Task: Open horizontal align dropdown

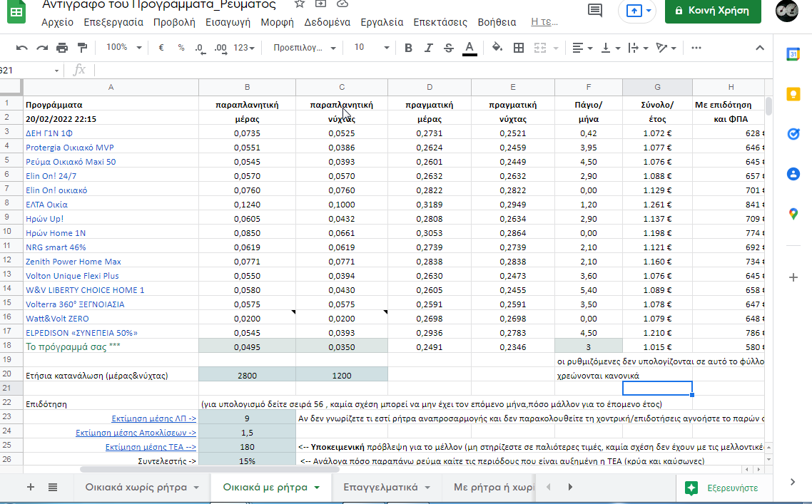Action: (x=582, y=48)
